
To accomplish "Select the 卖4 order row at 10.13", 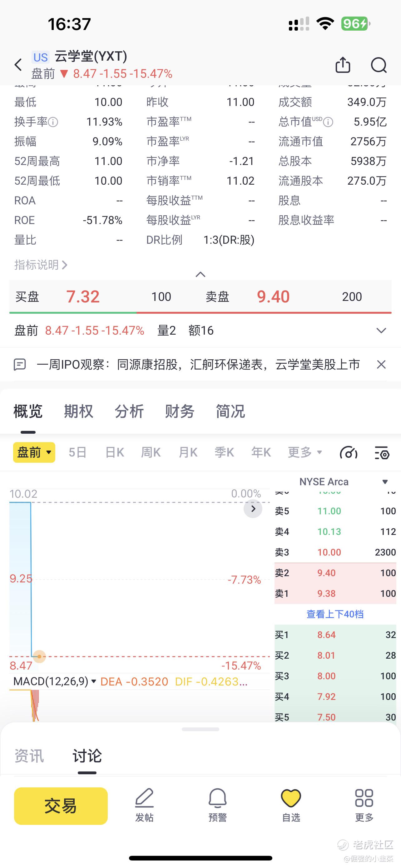I will [335, 532].
